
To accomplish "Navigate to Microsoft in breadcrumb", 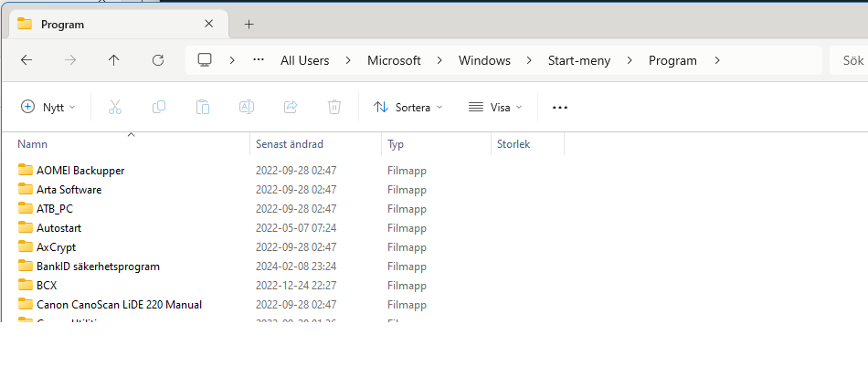I will (x=394, y=61).
